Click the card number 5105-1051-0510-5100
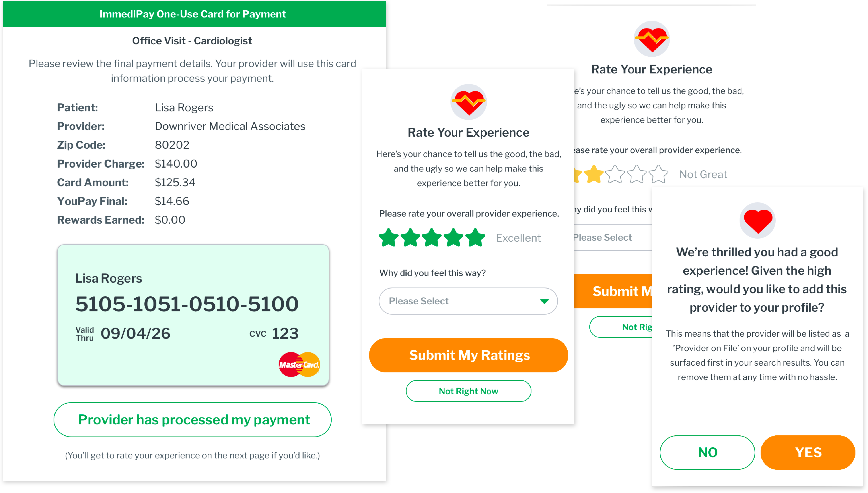Viewport: 868px width, 493px height. point(187,304)
